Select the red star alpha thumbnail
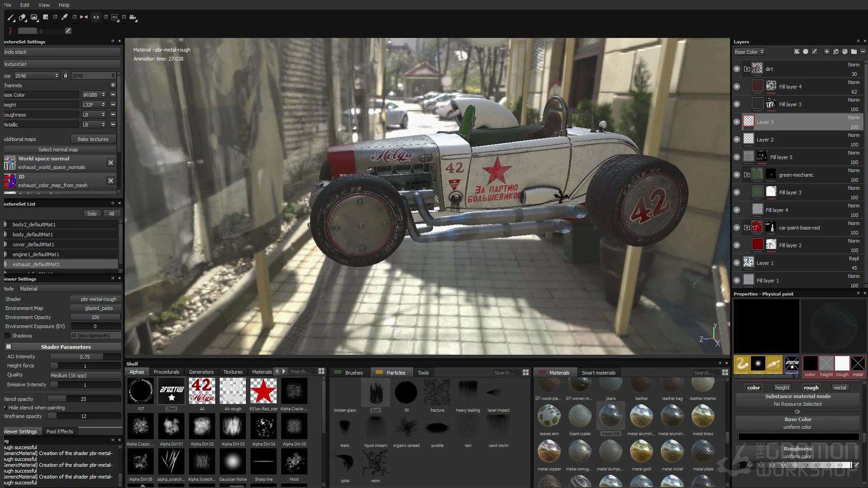Image resolution: width=868 pixels, height=488 pixels. coord(263,391)
